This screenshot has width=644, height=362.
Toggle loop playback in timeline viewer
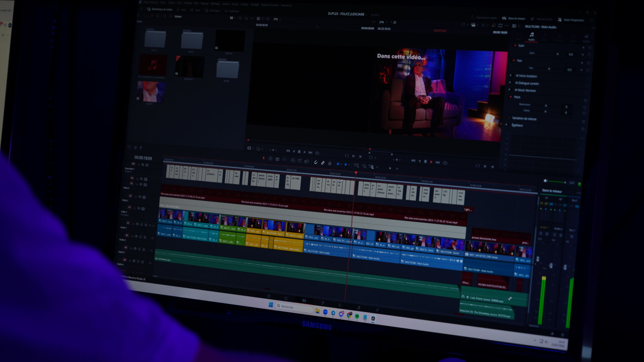coord(445,163)
